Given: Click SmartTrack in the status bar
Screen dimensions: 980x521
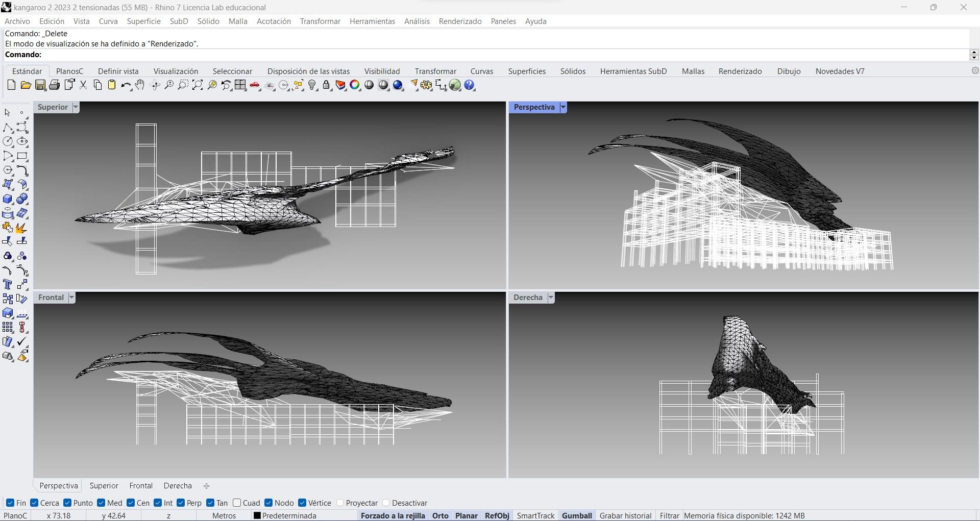Looking at the screenshot, I should point(535,515).
